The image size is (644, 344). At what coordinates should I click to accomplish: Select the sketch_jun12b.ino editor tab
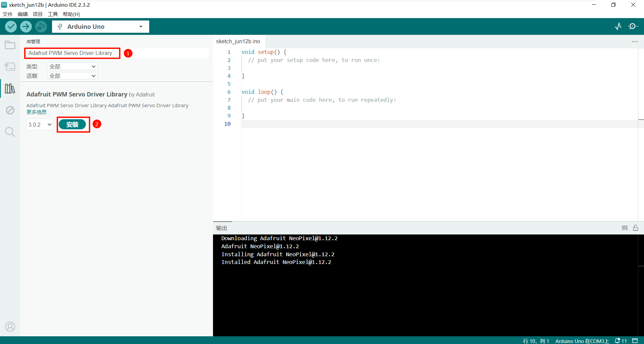(x=238, y=41)
